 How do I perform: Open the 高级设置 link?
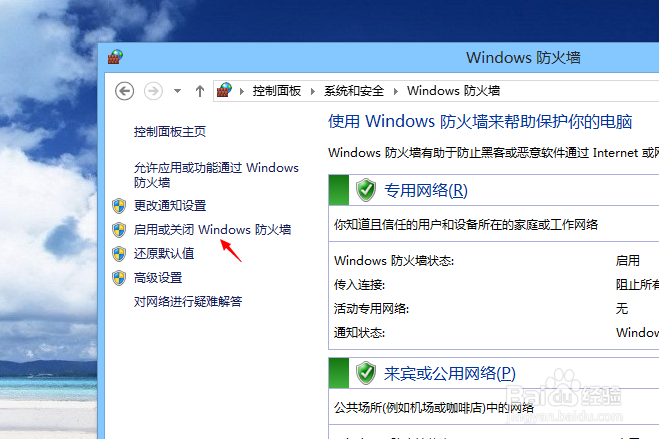point(158,278)
